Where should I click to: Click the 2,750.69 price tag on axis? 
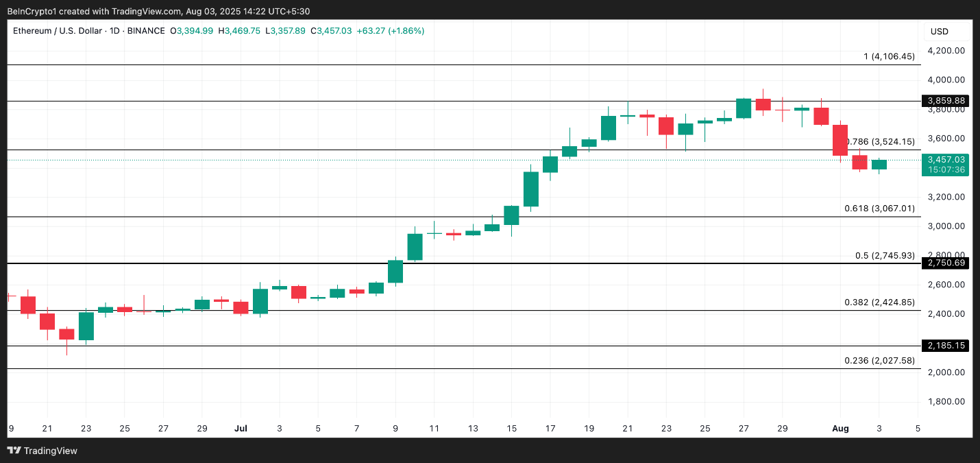946,263
